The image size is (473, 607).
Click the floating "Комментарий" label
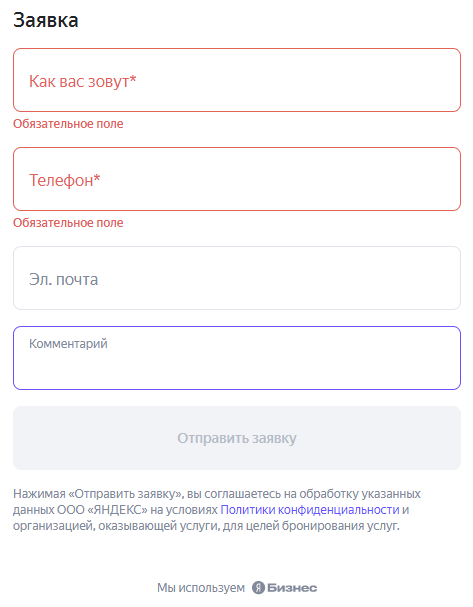[x=68, y=344]
